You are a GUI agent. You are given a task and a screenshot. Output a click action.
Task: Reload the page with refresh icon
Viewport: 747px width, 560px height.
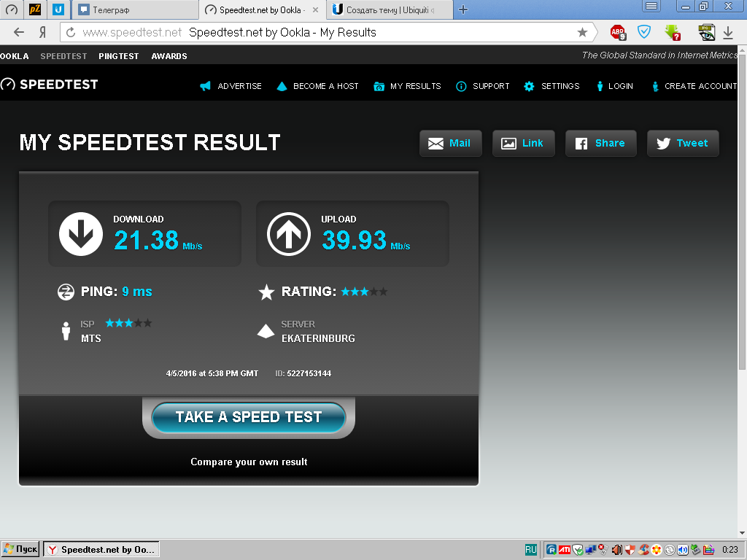click(x=71, y=32)
